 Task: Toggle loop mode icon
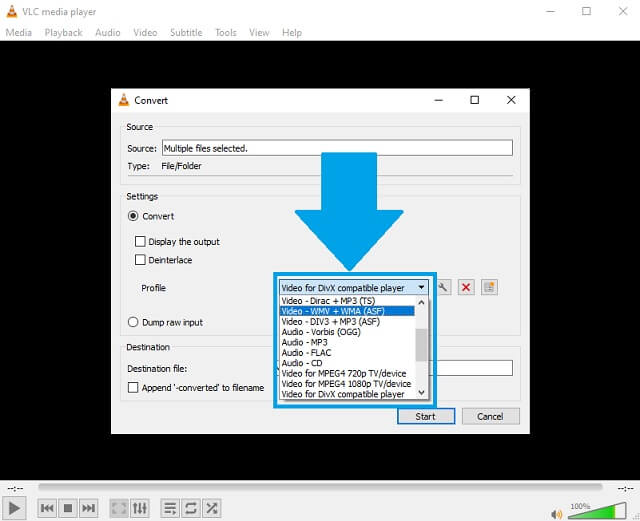click(191, 508)
